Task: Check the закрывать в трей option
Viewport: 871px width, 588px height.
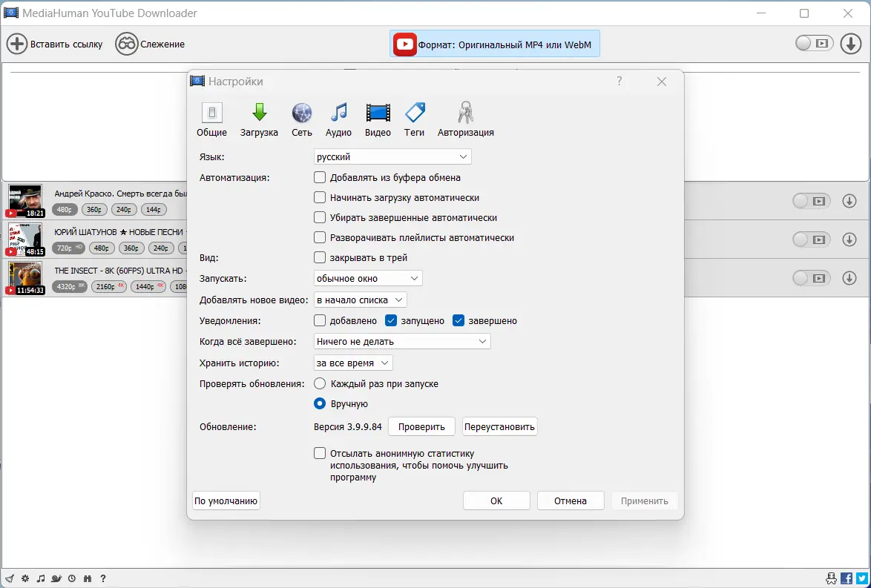Action: [x=320, y=257]
